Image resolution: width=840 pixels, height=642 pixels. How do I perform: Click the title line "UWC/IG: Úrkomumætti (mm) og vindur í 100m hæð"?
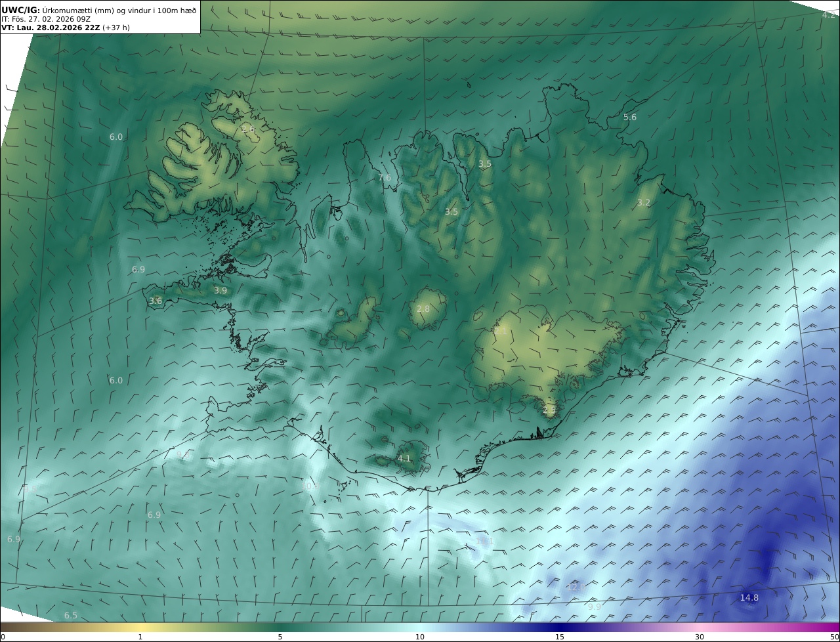pyautogui.click(x=98, y=10)
